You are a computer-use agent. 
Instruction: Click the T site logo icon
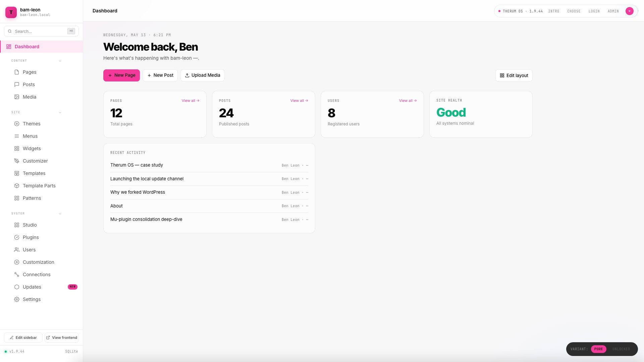pyautogui.click(x=11, y=12)
